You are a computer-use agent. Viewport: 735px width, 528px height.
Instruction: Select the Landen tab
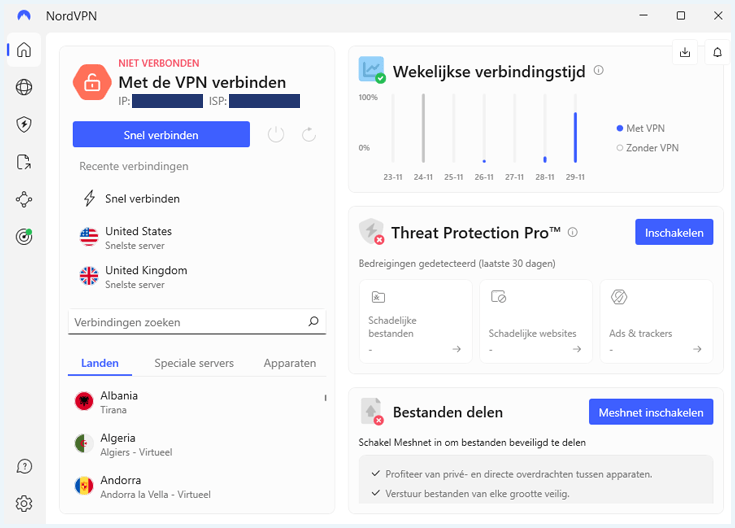point(100,363)
